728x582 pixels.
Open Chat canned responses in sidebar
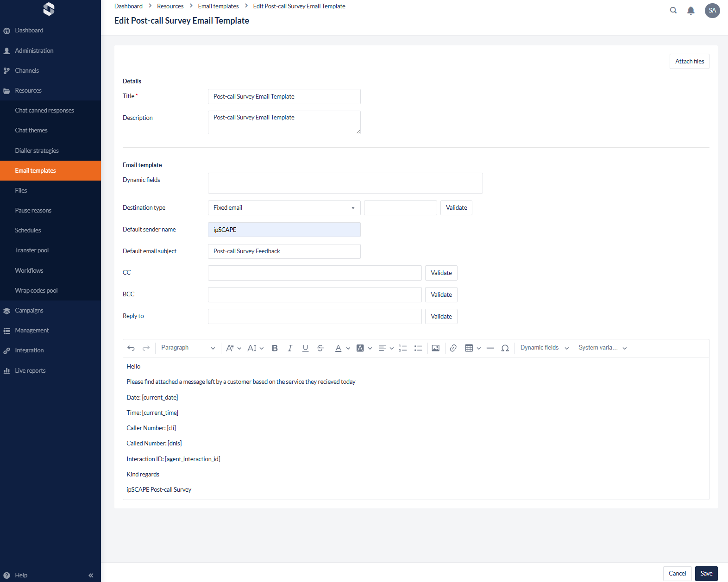pyautogui.click(x=44, y=111)
